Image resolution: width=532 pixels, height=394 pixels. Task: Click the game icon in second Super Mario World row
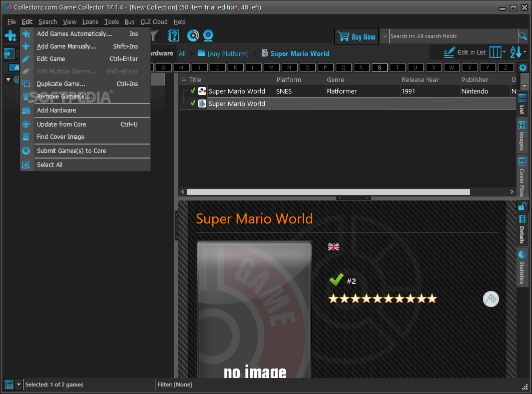[202, 103]
